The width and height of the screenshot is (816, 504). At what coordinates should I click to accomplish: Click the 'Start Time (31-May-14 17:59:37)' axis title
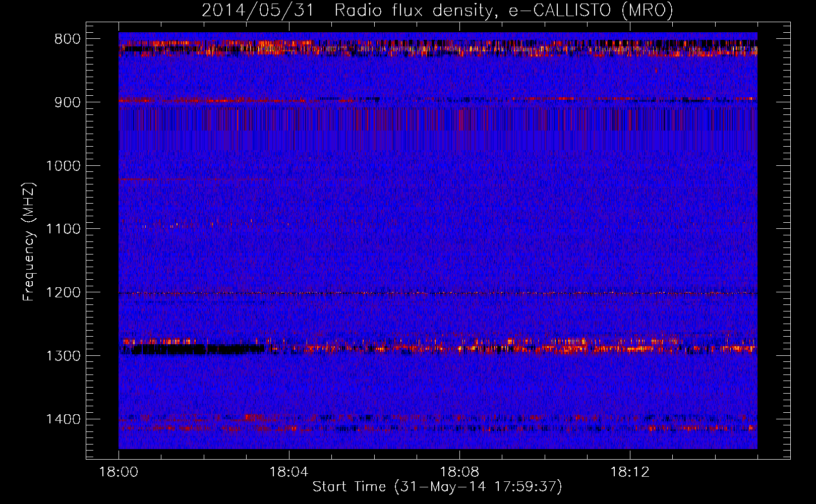(437, 487)
